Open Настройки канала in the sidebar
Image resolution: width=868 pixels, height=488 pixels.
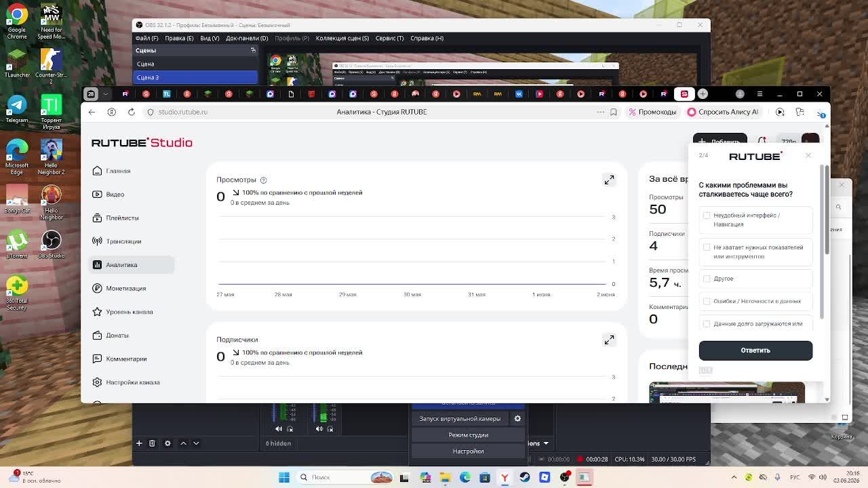click(132, 382)
